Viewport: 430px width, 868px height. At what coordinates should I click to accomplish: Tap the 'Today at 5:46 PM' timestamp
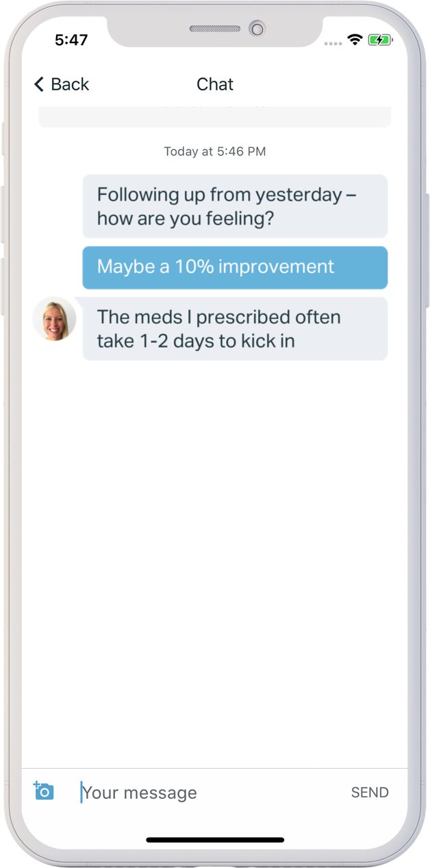pos(215,151)
